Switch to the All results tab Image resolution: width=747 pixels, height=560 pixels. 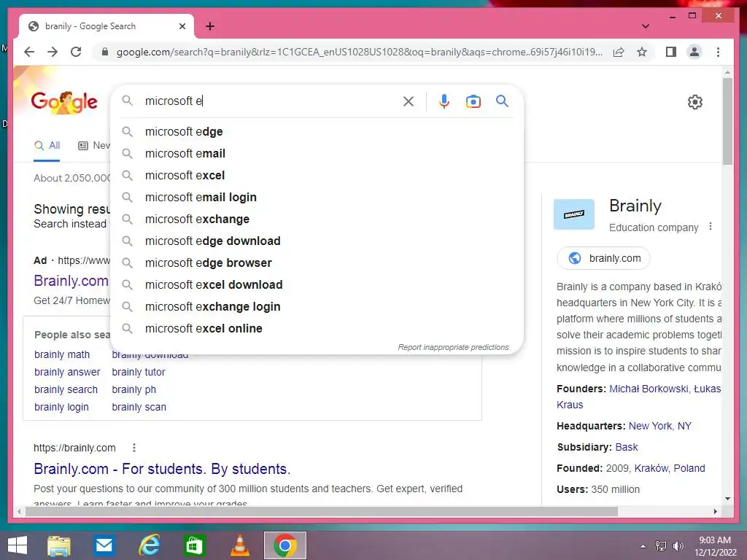tap(47, 146)
